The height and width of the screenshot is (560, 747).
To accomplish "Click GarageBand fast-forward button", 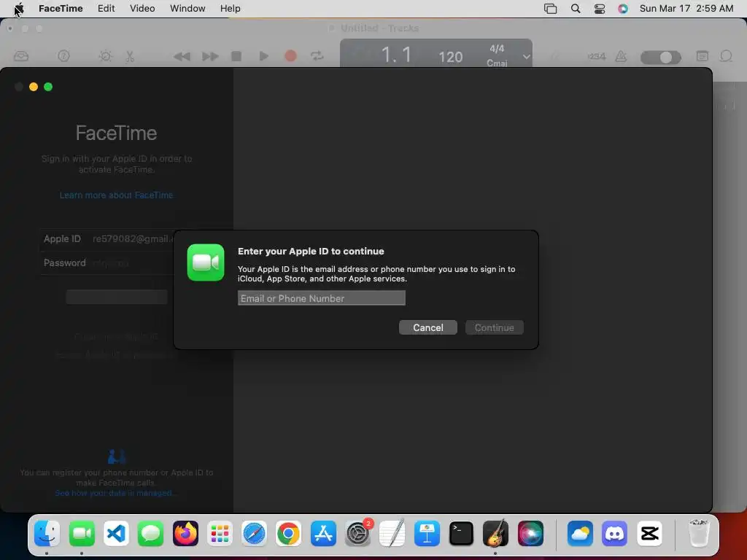I will click(210, 57).
